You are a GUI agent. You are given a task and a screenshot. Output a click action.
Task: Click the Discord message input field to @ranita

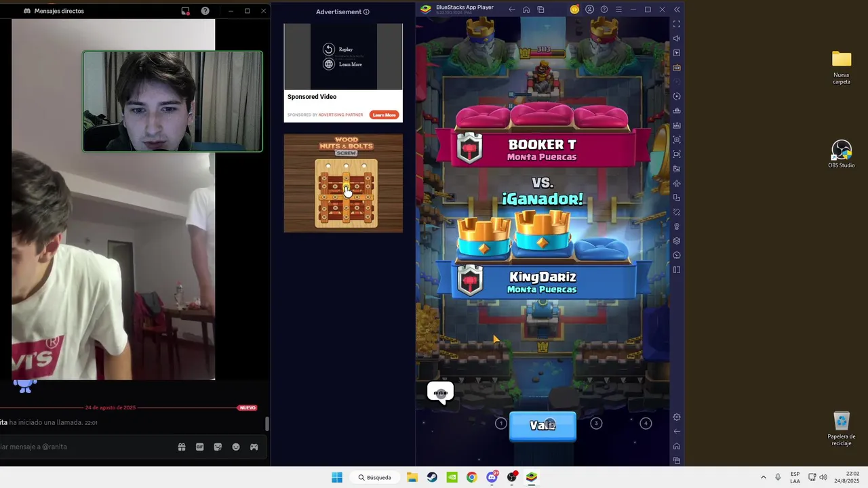pyautogui.click(x=85, y=447)
